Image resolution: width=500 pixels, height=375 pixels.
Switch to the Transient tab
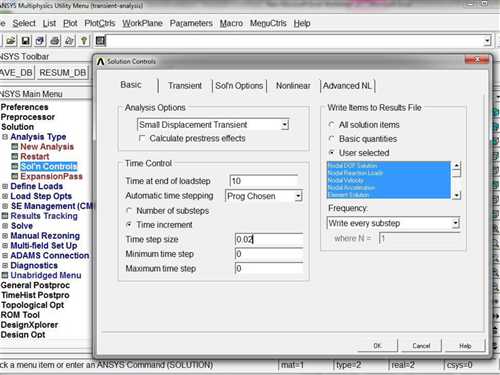[x=185, y=86]
